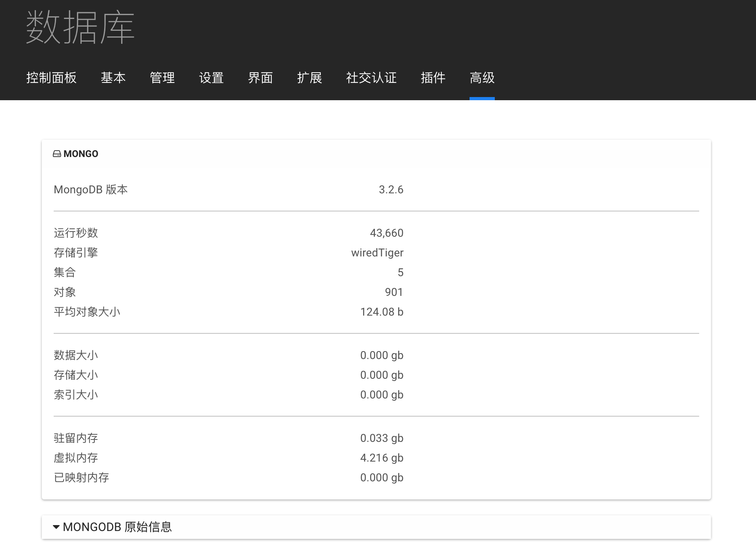
Task: Click the uptime value 43,660
Action: click(x=387, y=233)
